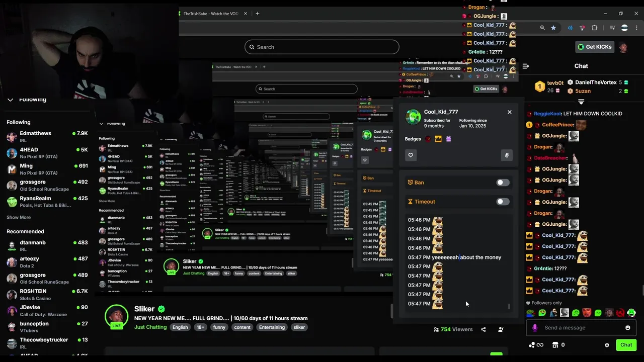
Task: Open chat settings gear icon
Action: tap(607, 345)
